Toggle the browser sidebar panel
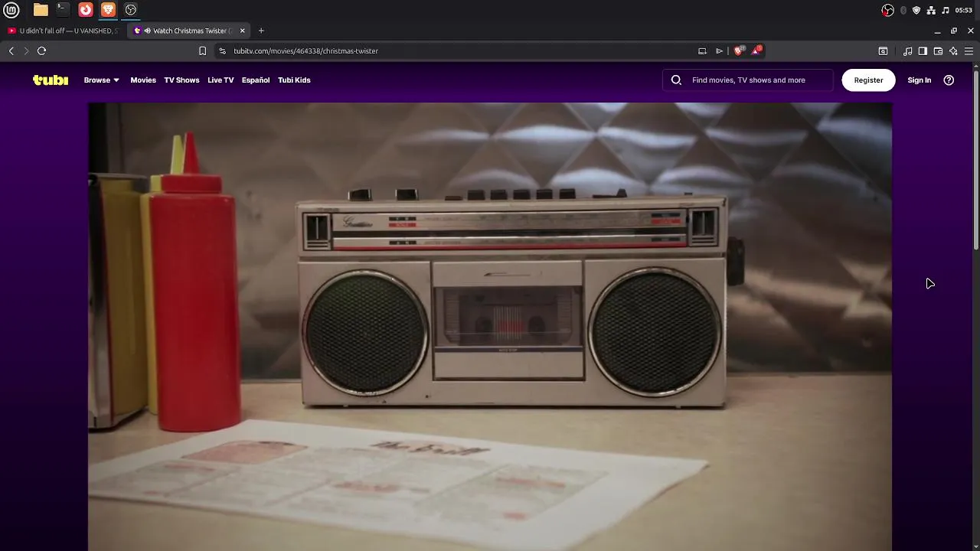Image resolution: width=980 pixels, height=551 pixels. (x=923, y=51)
